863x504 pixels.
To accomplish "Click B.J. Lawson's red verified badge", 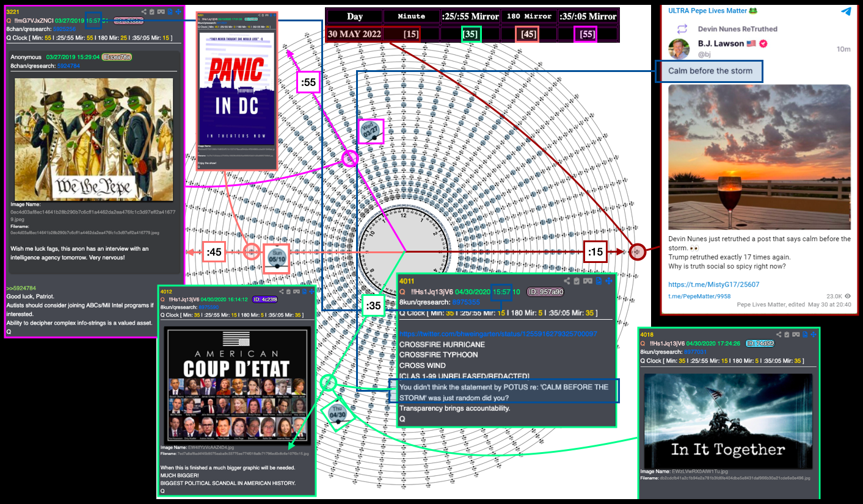I will (763, 44).
